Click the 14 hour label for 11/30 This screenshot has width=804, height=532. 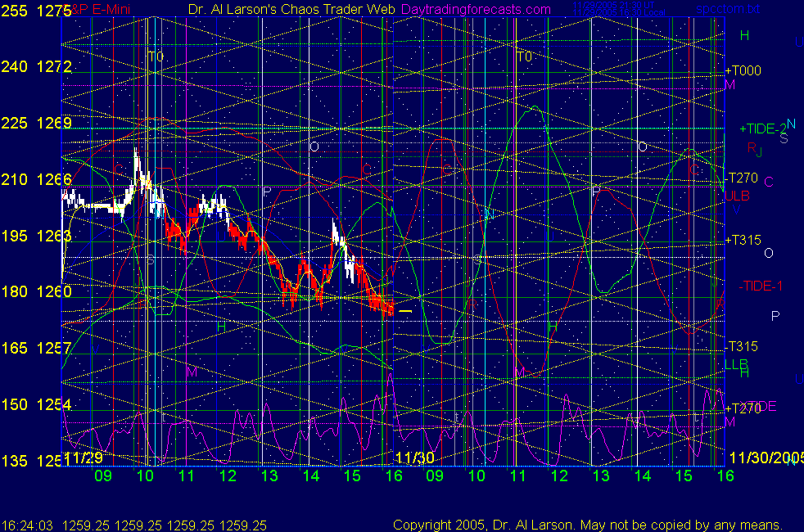pos(643,476)
